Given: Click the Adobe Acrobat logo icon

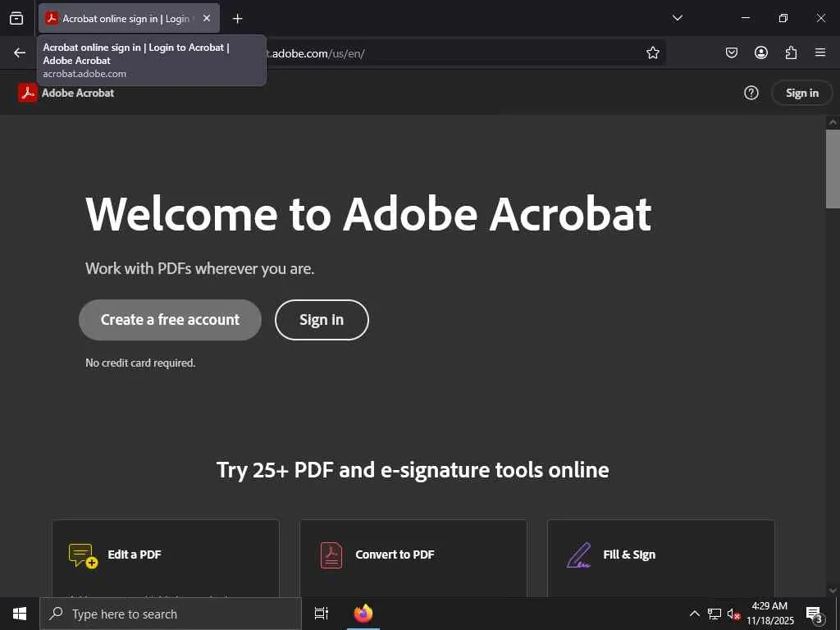Looking at the screenshot, I should [27, 93].
